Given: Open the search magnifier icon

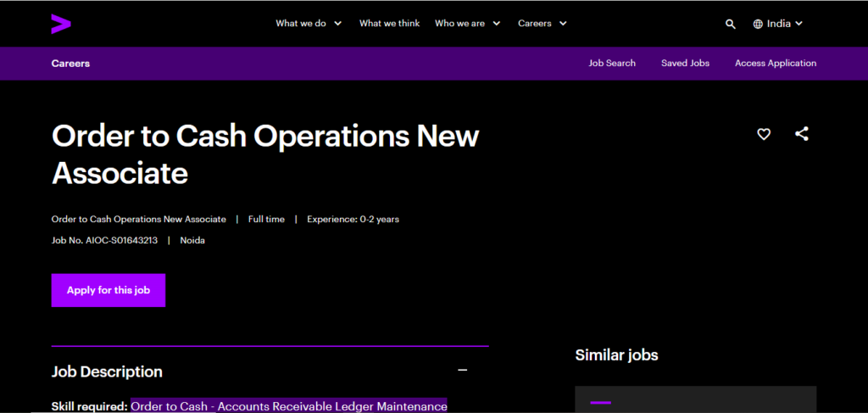Looking at the screenshot, I should click(731, 24).
